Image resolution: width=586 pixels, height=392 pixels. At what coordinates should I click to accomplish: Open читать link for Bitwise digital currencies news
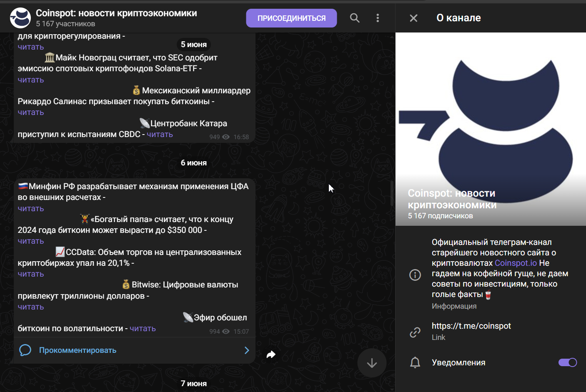[x=31, y=307]
